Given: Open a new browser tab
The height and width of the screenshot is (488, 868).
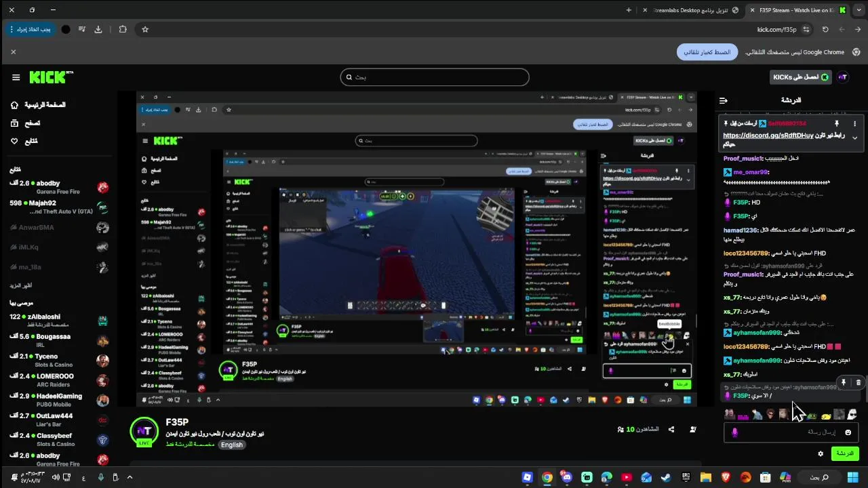Looking at the screenshot, I should tap(629, 10).
